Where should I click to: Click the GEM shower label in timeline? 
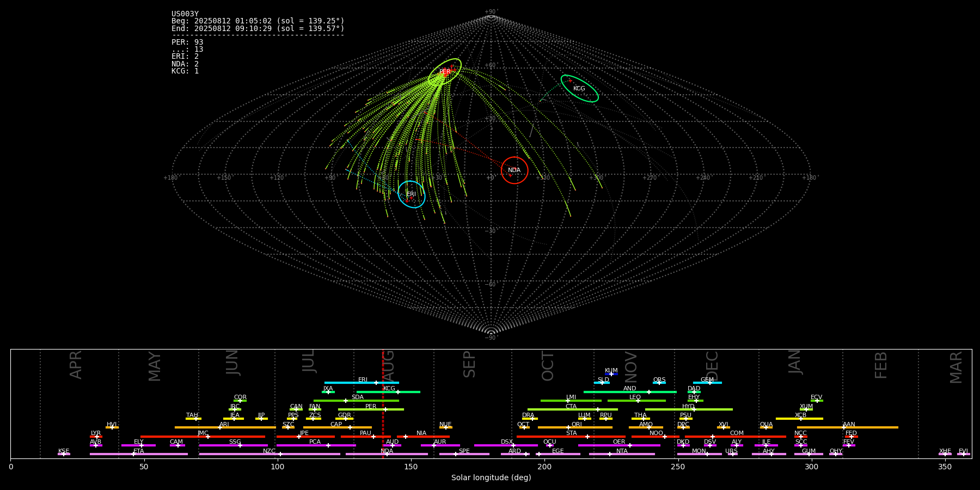pyautogui.click(x=707, y=380)
